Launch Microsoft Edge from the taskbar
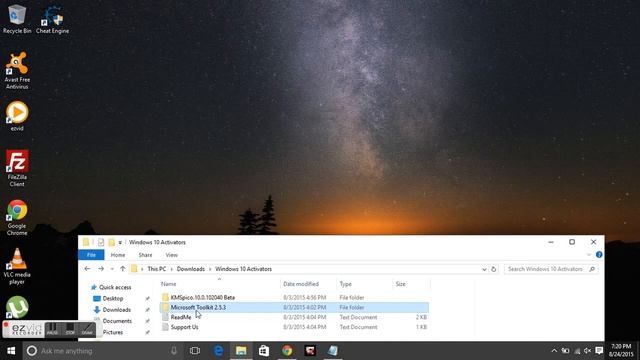The width and height of the screenshot is (640, 360). tap(218, 351)
